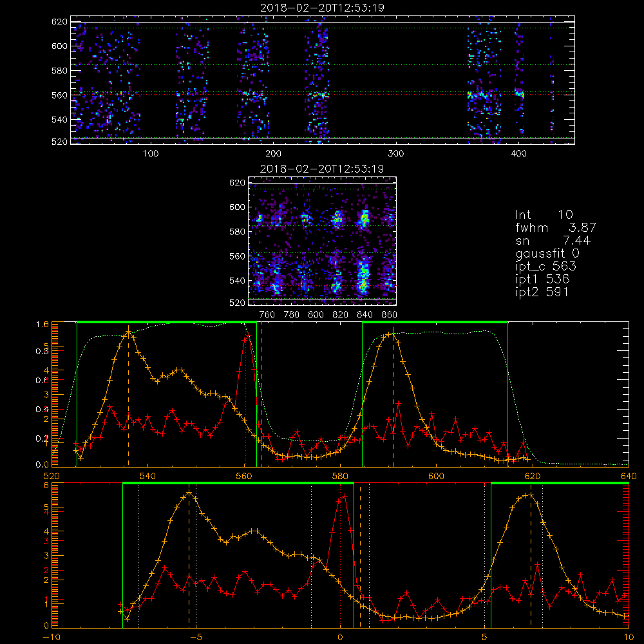The image size is (644, 644).
Task: Click the right green bar atop the bottom plot
Action: point(560,483)
